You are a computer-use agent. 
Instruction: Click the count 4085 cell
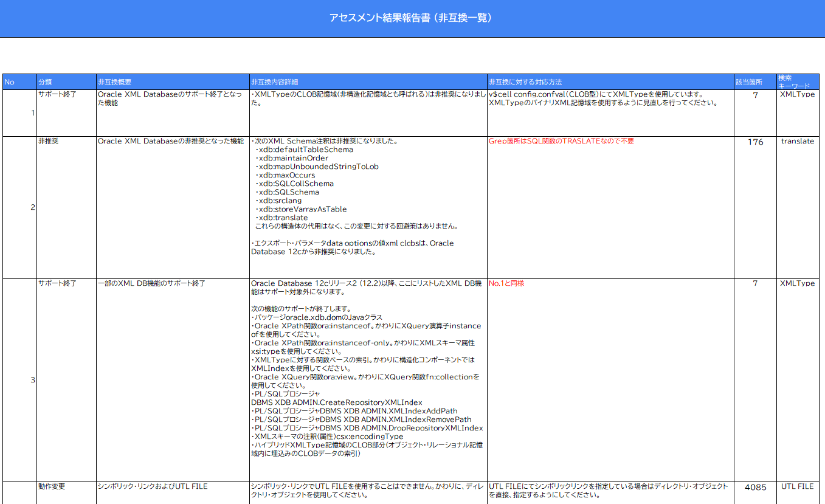tap(754, 488)
